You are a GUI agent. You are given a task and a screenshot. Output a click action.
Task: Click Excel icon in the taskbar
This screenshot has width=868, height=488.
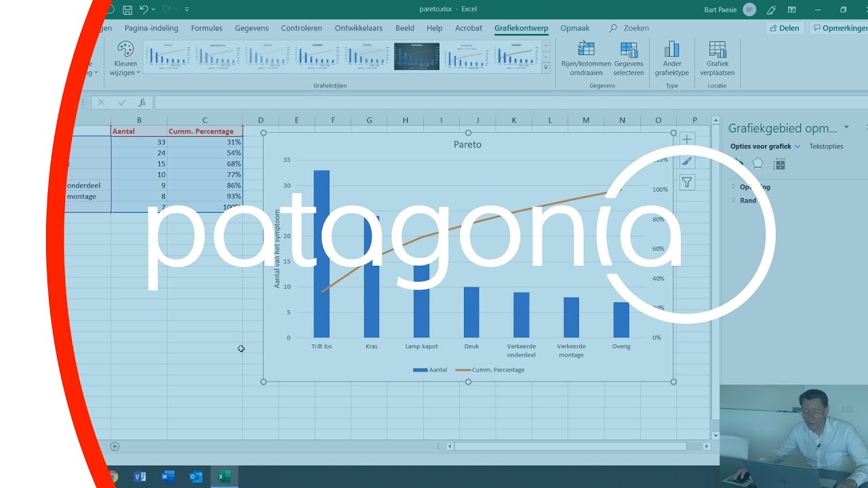pyautogui.click(x=223, y=476)
